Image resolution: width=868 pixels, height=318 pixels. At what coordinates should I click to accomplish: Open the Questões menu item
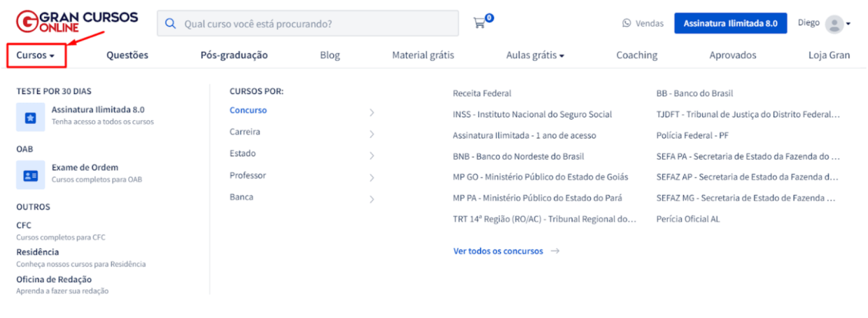click(x=127, y=55)
